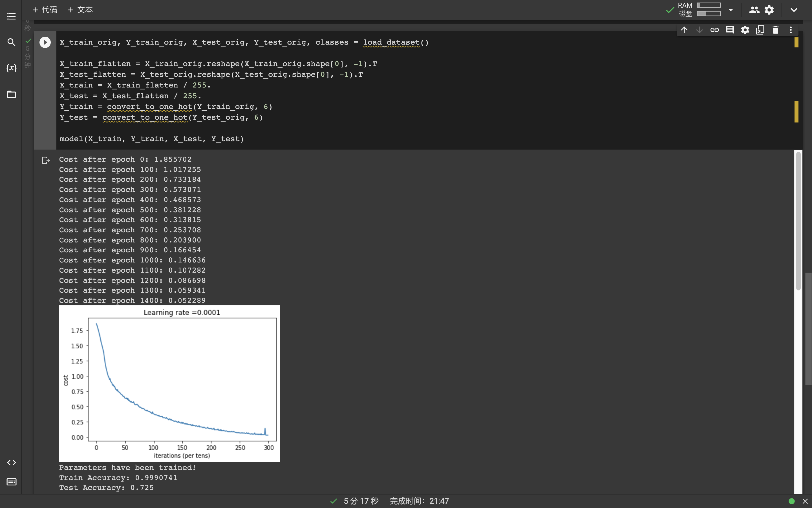Clear the cell output with output icon
This screenshot has width=812, height=508.
point(46,160)
